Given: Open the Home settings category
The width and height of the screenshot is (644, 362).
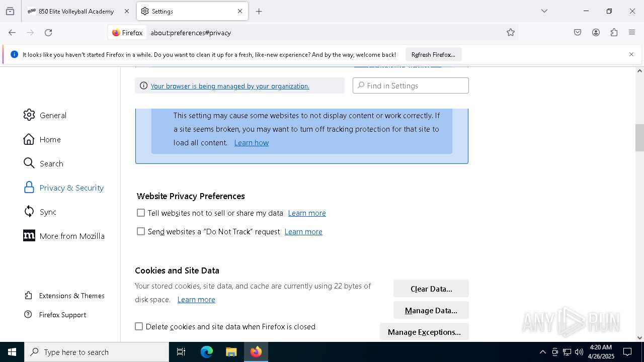Looking at the screenshot, I should 42,139.
